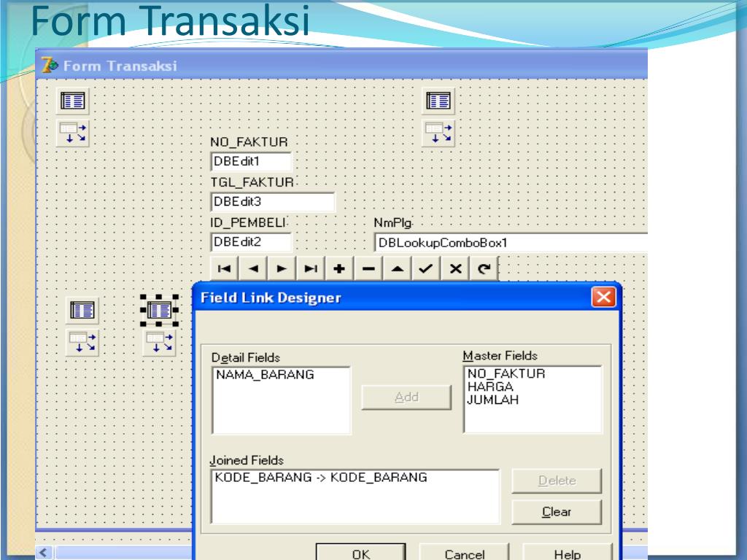Select KODE_BARANG -> KODE_BARANG joined field
The image size is (747, 560).
tap(321, 478)
